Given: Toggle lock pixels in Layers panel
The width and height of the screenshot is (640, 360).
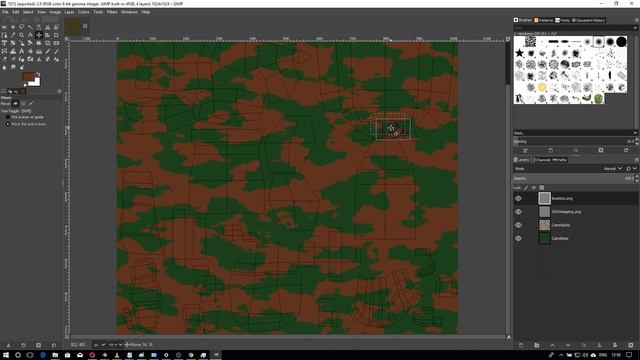Looking at the screenshot, I should [x=526, y=188].
